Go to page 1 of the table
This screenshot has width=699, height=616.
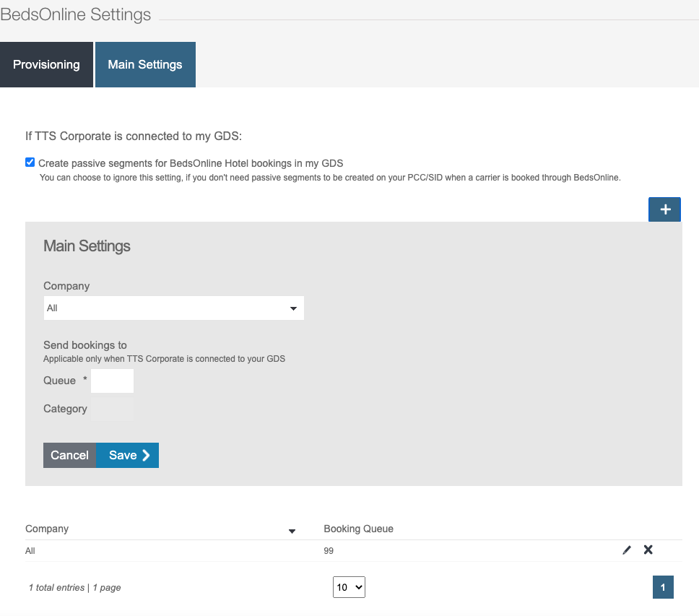pos(663,587)
